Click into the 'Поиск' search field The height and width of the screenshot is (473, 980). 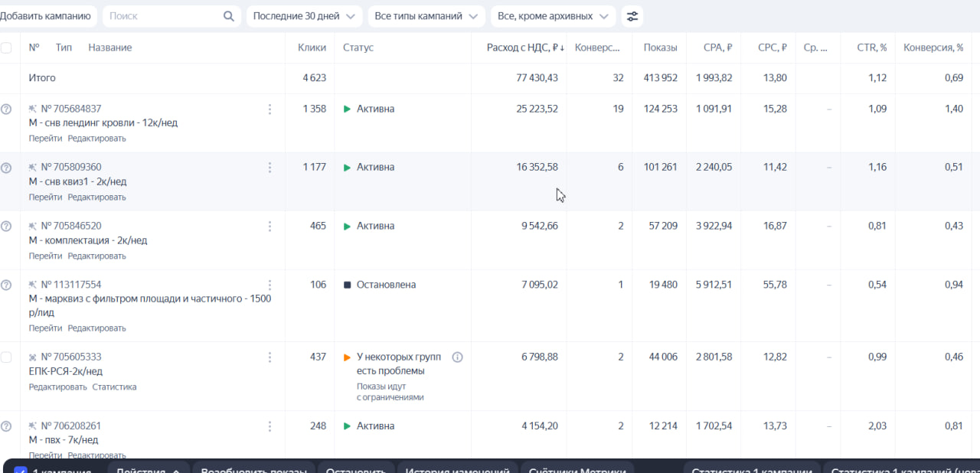163,16
